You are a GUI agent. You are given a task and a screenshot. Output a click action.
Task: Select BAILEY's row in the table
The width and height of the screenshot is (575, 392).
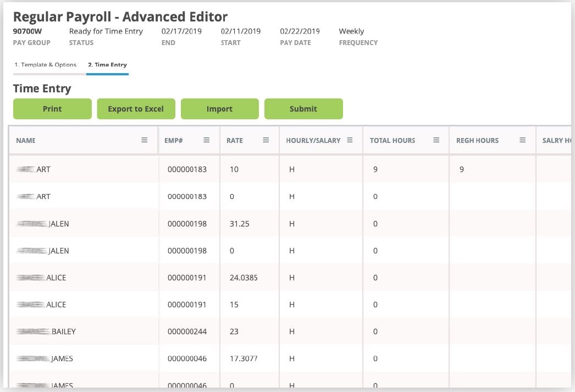82,331
